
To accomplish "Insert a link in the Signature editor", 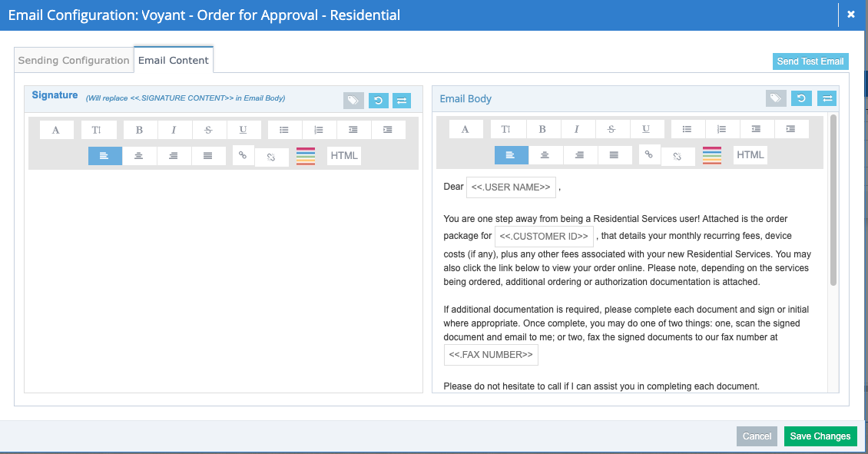I will [243, 155].
